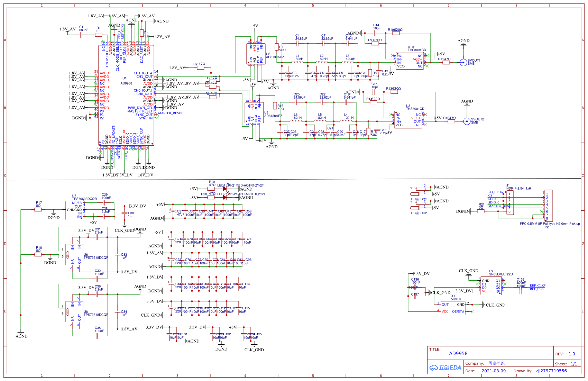Select the U6 TPS79618DCQR regulator

point(74,254)
